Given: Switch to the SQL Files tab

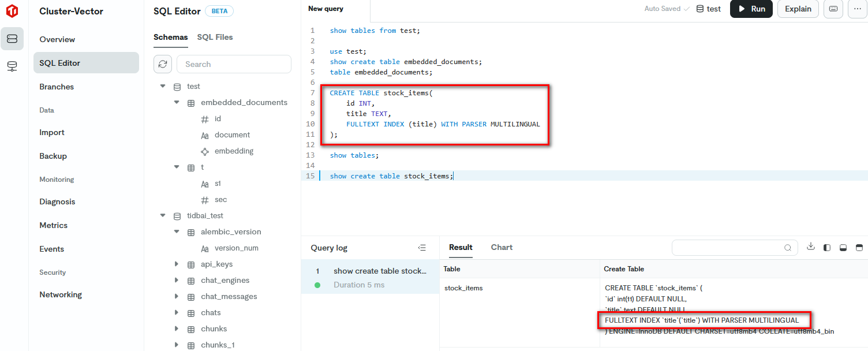Looking at the screenshot, I should click(215, 37).
